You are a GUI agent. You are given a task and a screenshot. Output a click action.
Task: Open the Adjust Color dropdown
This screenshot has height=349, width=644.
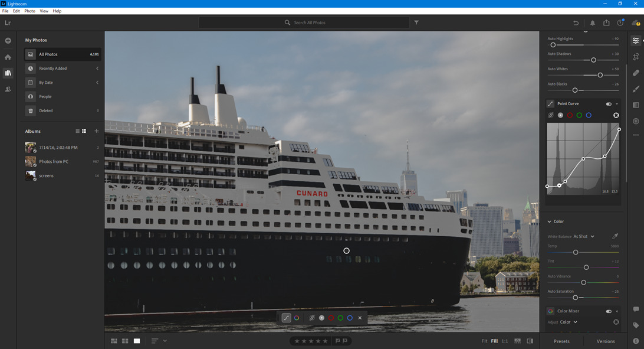pos(569,322)
